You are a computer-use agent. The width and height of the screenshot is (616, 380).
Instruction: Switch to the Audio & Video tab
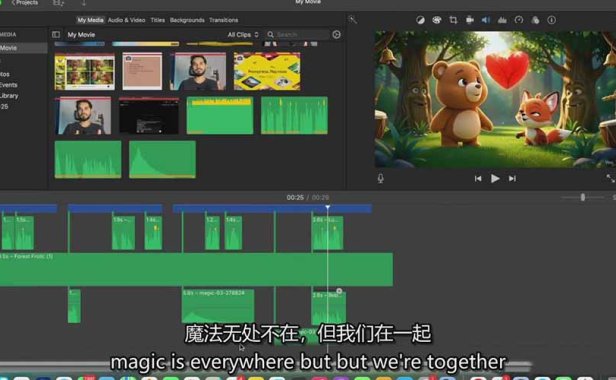coord(126,20)
